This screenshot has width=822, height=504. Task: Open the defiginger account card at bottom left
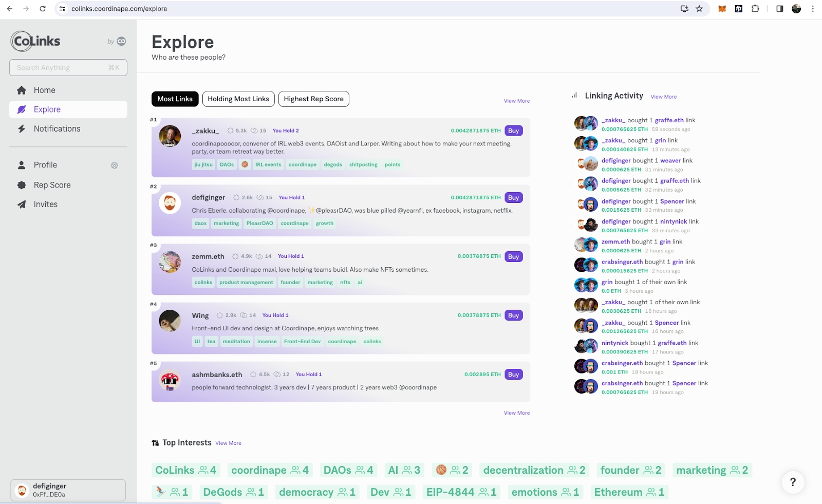(x=68, y=490)
